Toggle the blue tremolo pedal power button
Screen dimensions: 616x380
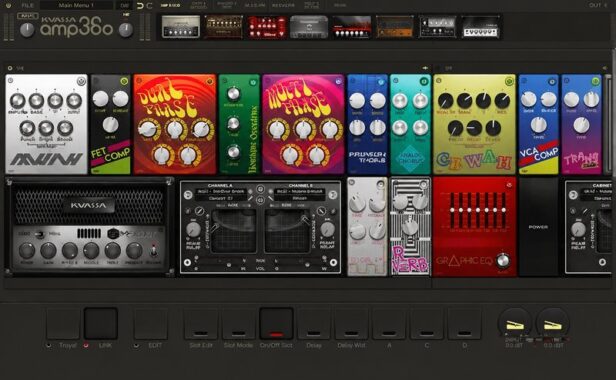(x=381, y=82)
